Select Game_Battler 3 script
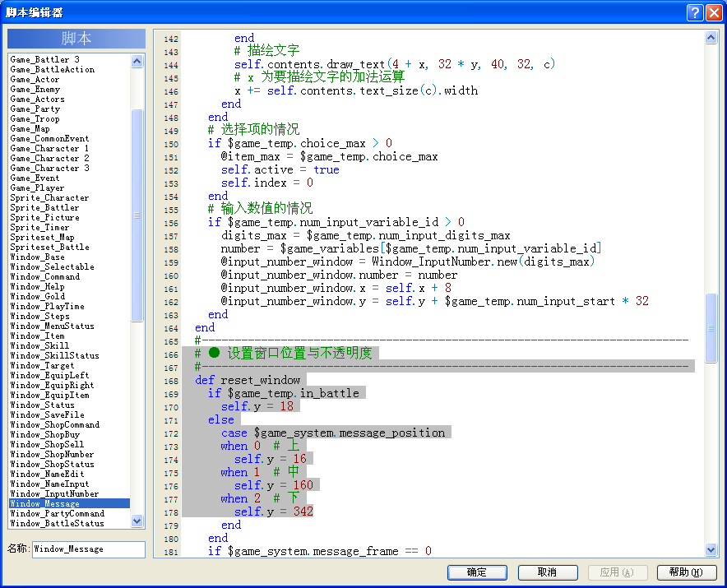This screenshot has height=588, width=727. point(45,59)
